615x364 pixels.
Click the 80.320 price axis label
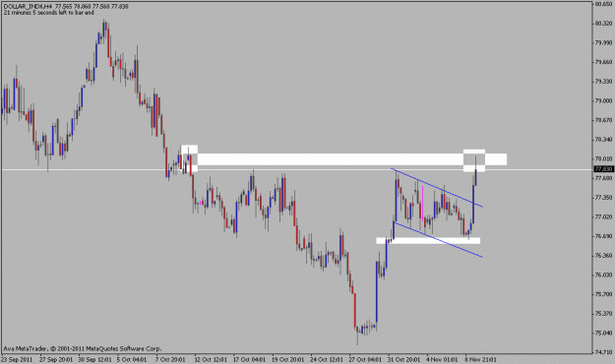click(x=604, y=24)
